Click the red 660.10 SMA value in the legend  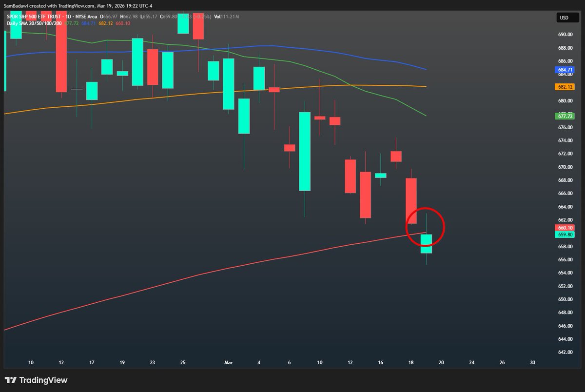click(x=122, y=23)
